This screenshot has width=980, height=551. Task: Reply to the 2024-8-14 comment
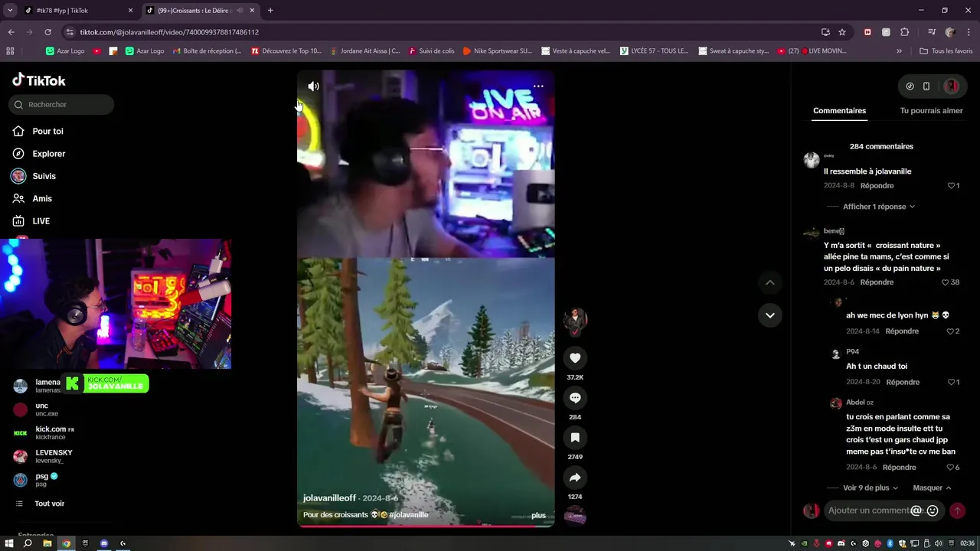(902, 331)
